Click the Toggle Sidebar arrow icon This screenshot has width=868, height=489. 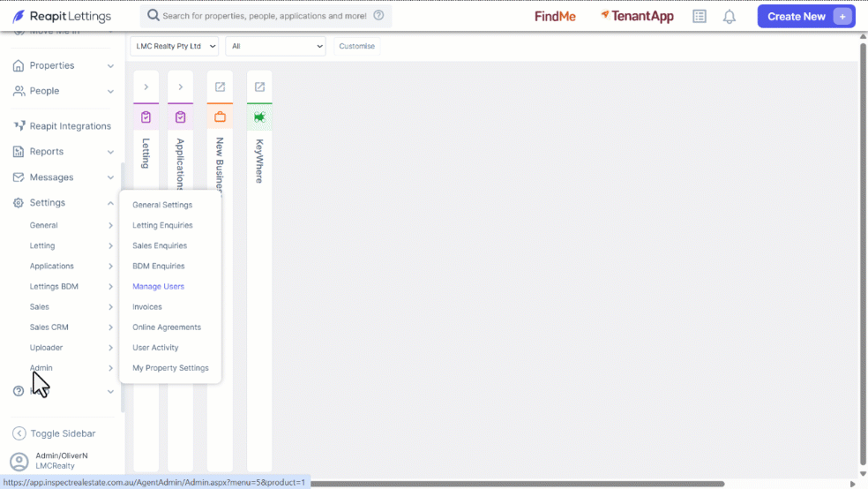point(19,433)
